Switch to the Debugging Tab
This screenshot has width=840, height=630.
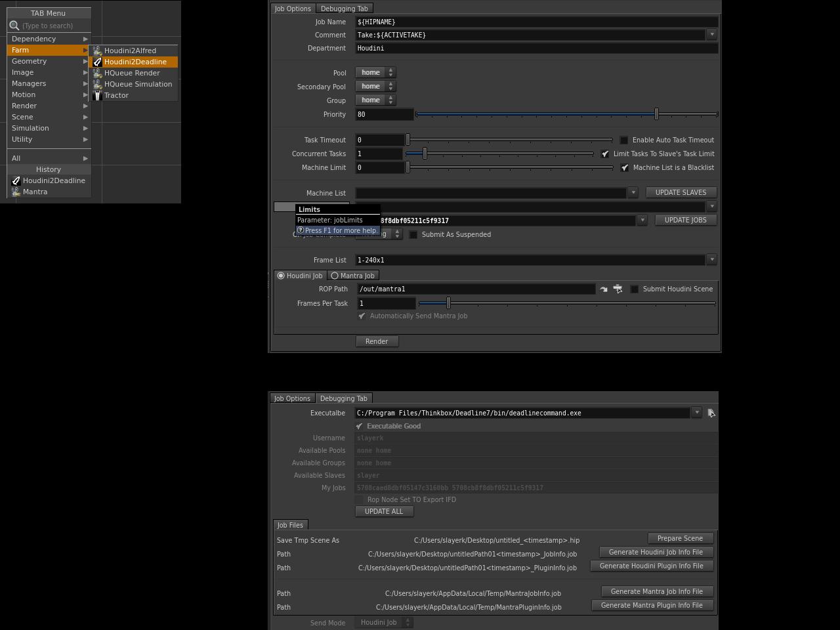[x=344, y=9]
